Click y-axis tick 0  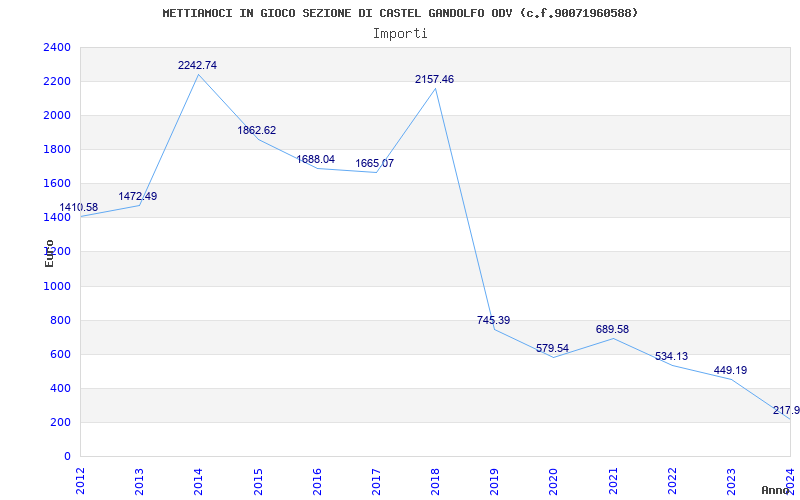tap(67, 457)
